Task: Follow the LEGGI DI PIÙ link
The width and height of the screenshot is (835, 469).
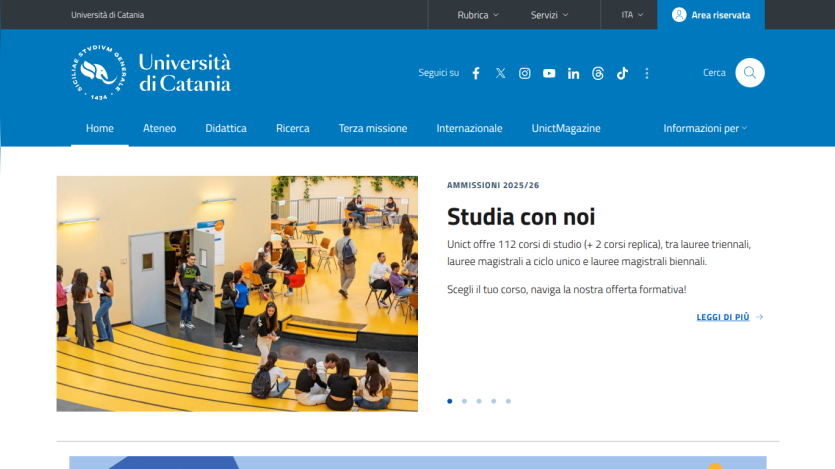Action: pyautogui.click(x=730, y=317)
